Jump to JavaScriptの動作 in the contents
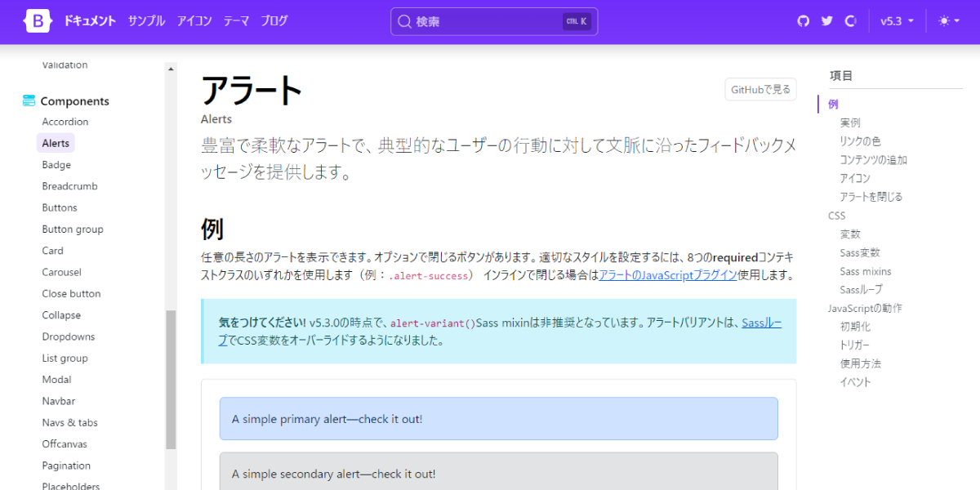The width and height of the screenshot is (980, 490). tap(865, 308)
